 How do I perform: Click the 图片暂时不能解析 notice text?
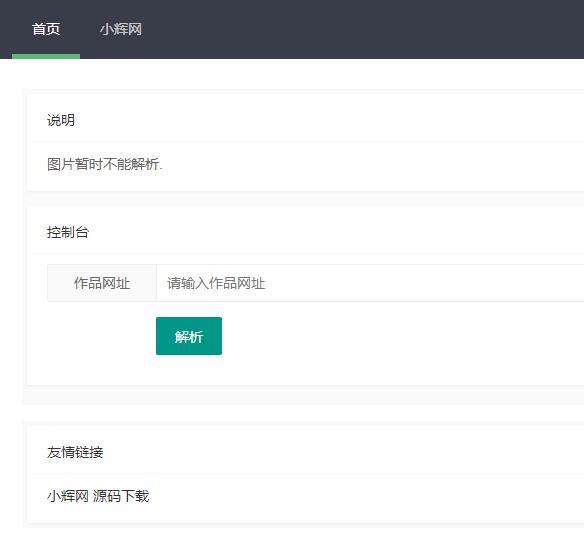pyautogui.click(x=105, y=164)
